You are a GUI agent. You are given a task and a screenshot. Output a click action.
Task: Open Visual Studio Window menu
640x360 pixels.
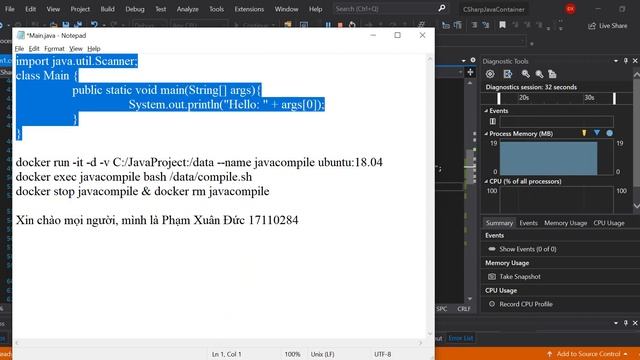(x=286, y=9)
